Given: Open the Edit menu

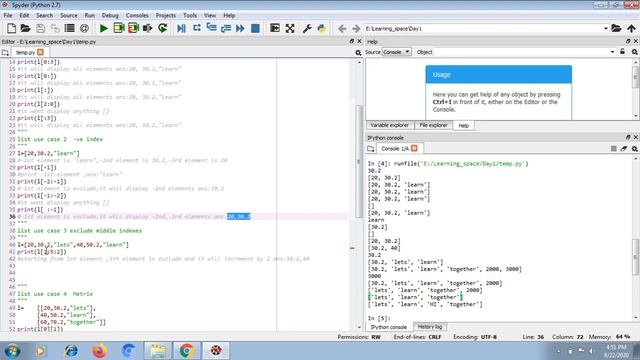Looking at the screenshot, I should point(24,15).
